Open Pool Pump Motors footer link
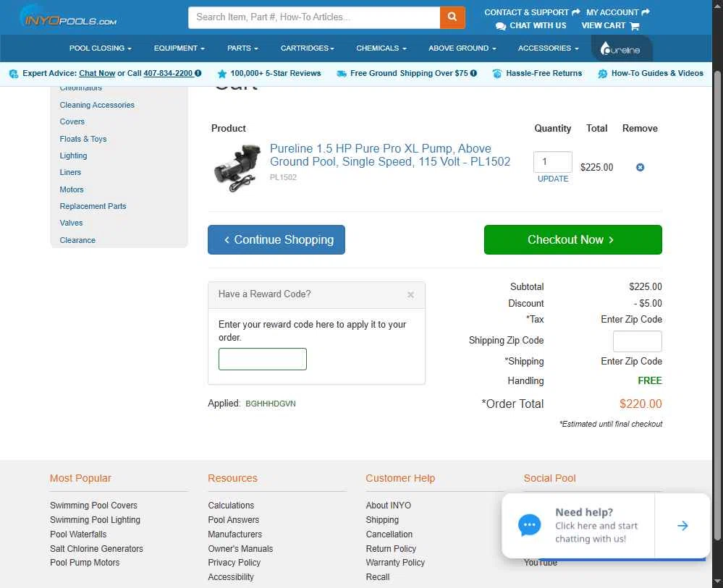This screenshot has height=588, width=723. pyautogui.click(x=85, y=563)
